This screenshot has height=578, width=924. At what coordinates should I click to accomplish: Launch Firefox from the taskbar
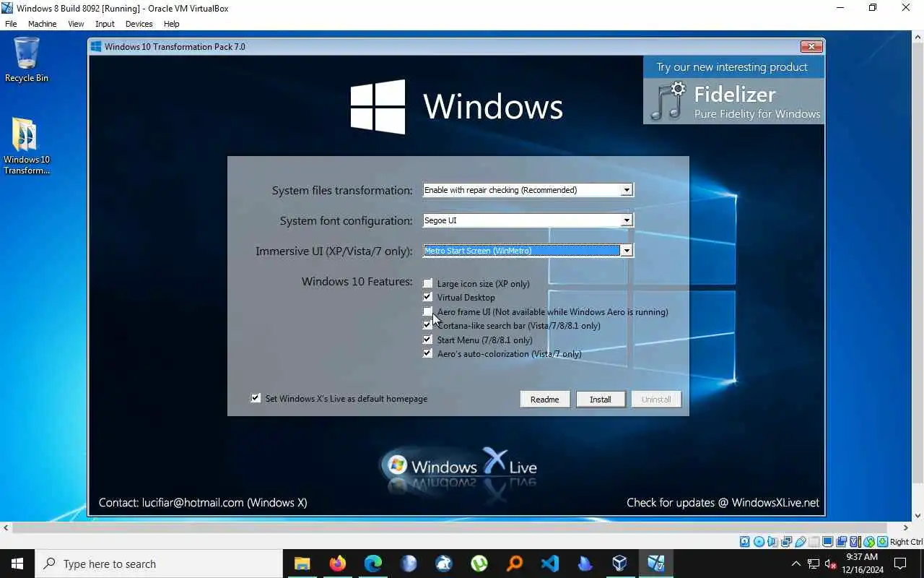point(337,564)
